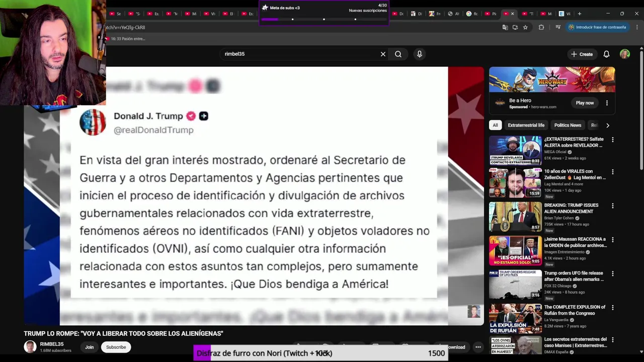Open a new browser tab
The image size is (644, 362).
[580, 14]
